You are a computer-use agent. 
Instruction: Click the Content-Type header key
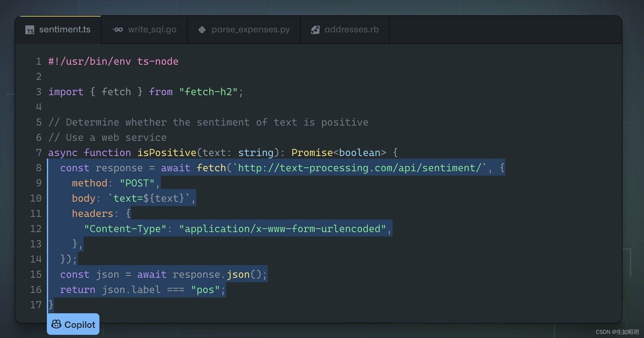coord(125,229)
